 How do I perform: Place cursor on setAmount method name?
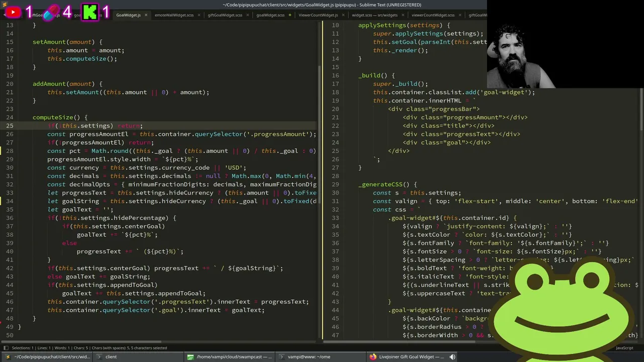click(x=49, y=42)
